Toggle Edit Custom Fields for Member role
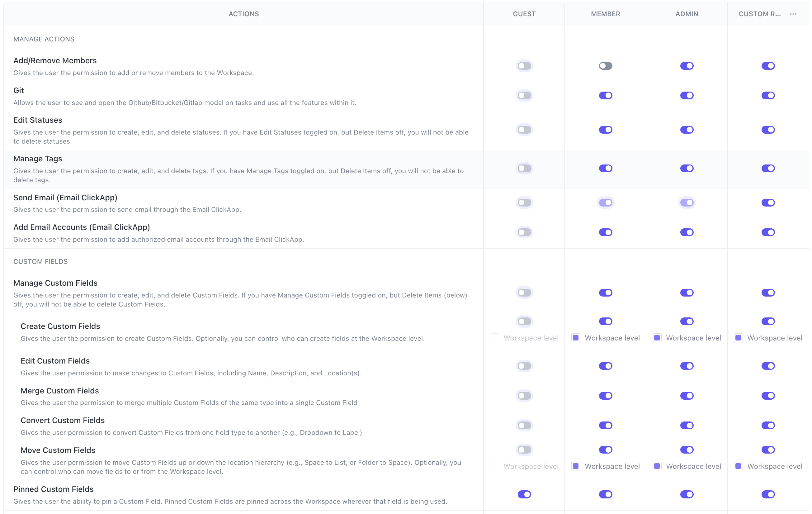This screenshot has width=812, height=514. [x=605, y=366]
